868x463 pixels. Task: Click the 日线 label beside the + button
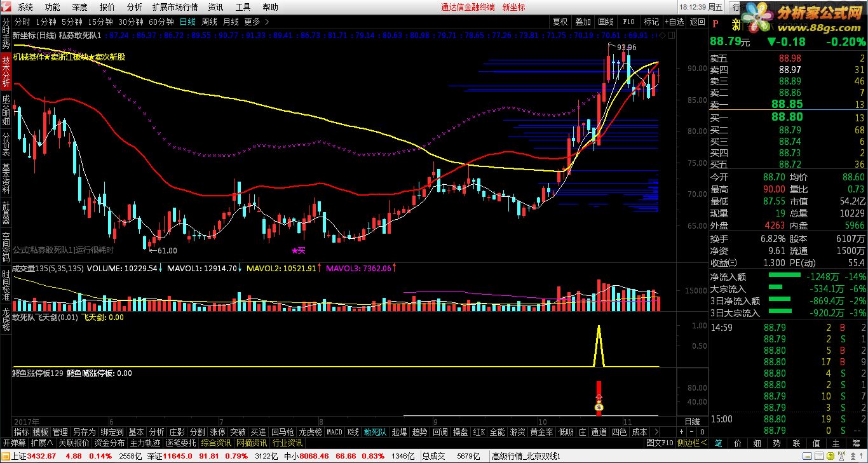[x=691, y=421]
